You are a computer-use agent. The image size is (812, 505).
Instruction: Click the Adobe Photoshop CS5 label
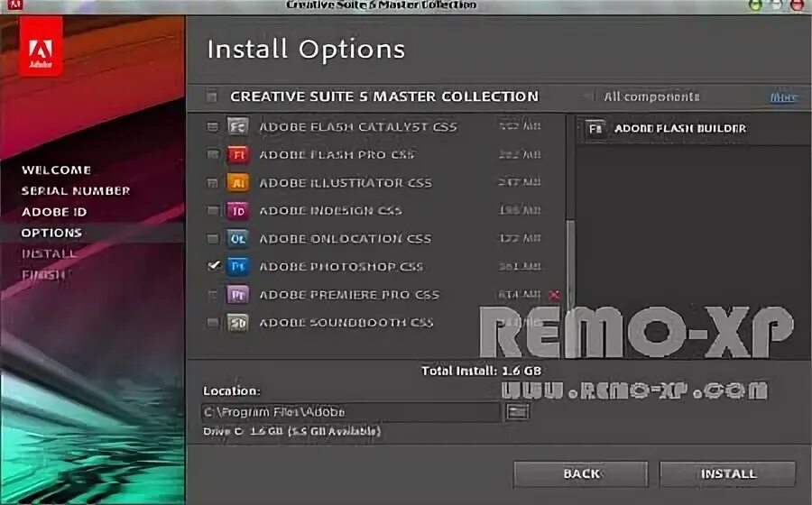tap(341, 266)
